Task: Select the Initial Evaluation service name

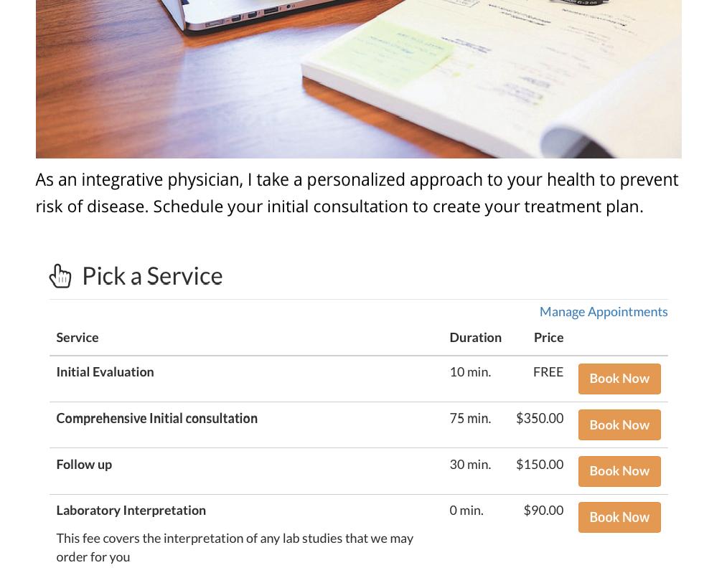Action: 105,372
